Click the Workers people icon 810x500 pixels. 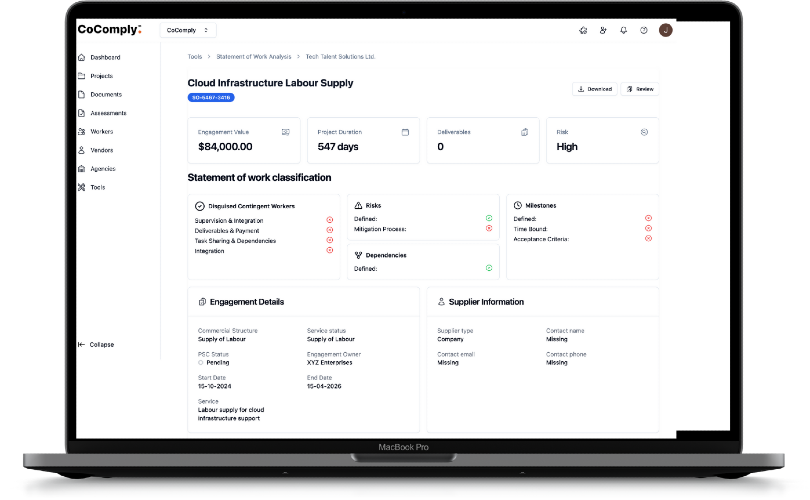pyautogui.click(x=82, y=132)
